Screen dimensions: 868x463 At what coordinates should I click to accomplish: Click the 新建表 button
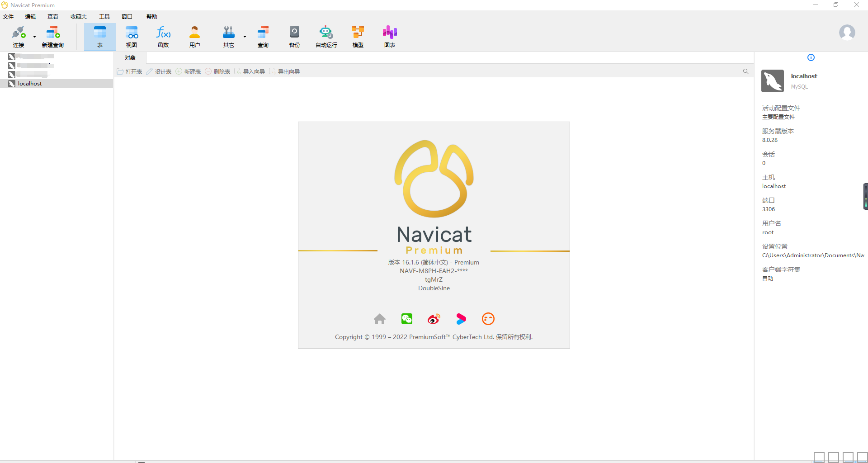click(188, 71)
